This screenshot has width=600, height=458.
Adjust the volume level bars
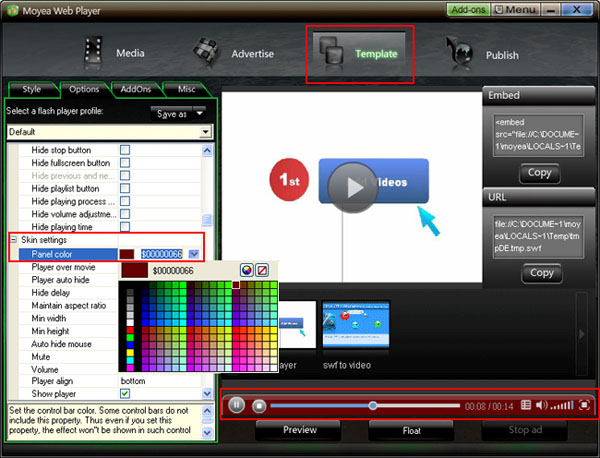pos(562,405)
